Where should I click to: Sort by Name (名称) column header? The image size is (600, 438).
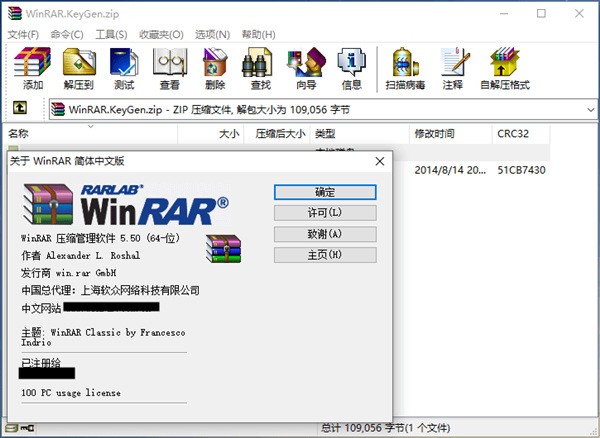pos(92,134)
